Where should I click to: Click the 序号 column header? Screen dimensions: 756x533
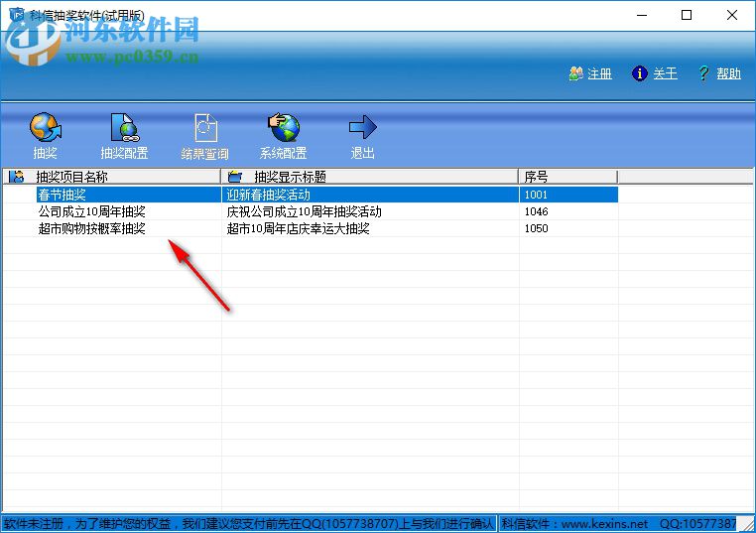tap(567, 177)
